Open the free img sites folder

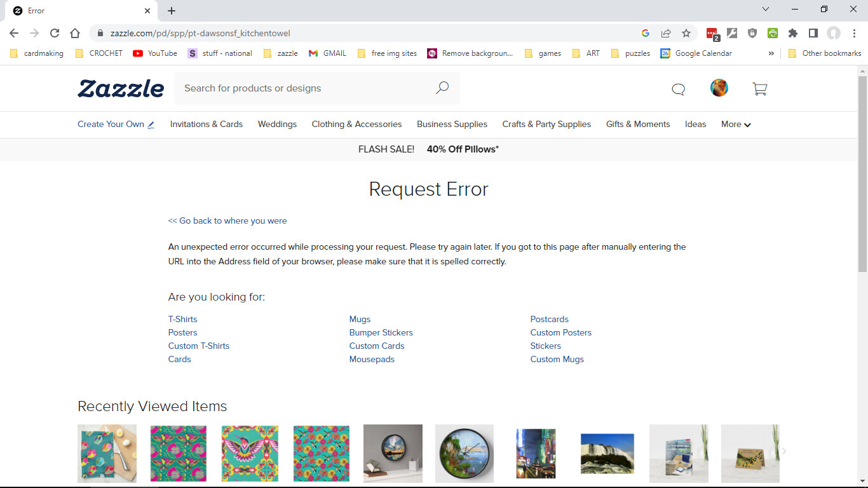(x=387, y=53)
